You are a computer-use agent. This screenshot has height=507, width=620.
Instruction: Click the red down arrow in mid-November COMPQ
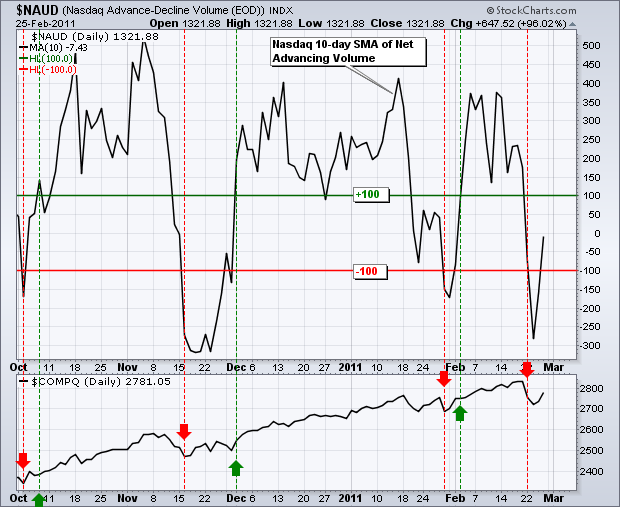click(184, 431)
